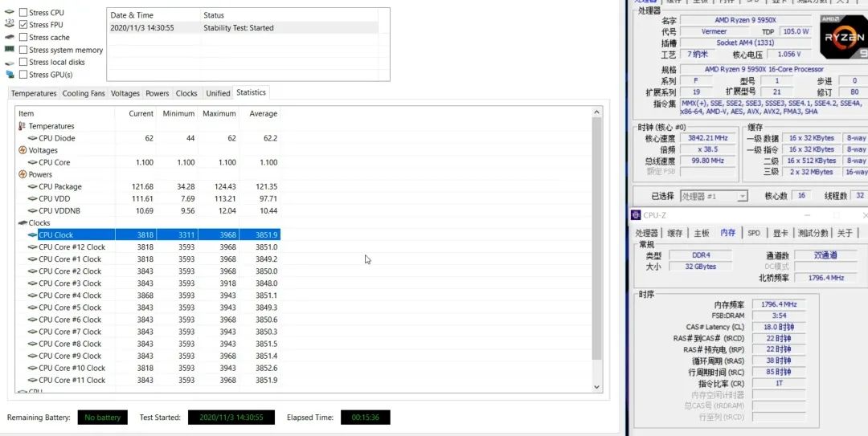Click the Minimum column header

click(177, 113)
